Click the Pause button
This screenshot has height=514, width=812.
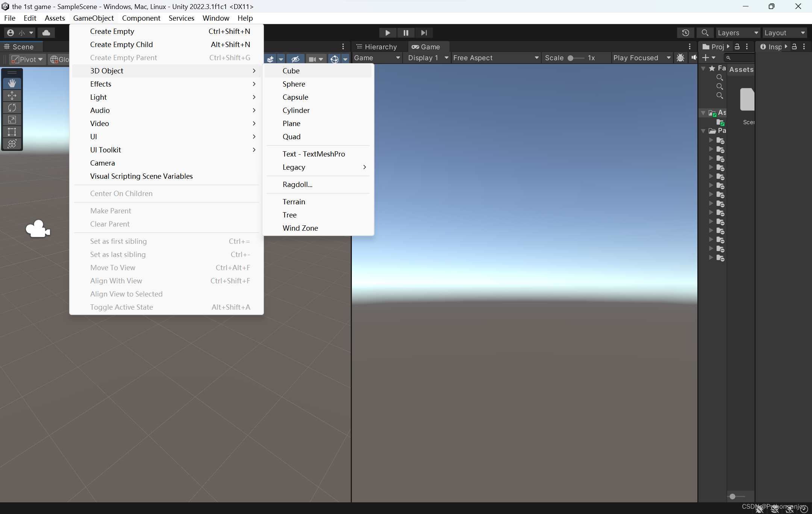[406, 33]
